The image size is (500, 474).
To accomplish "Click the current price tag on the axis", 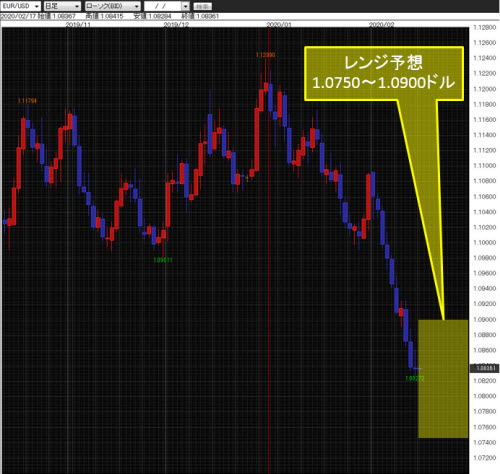I will [484, 368].
